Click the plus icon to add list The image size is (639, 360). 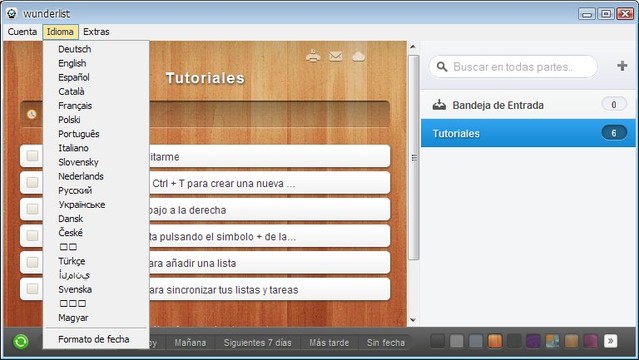(x=622, y=66)
